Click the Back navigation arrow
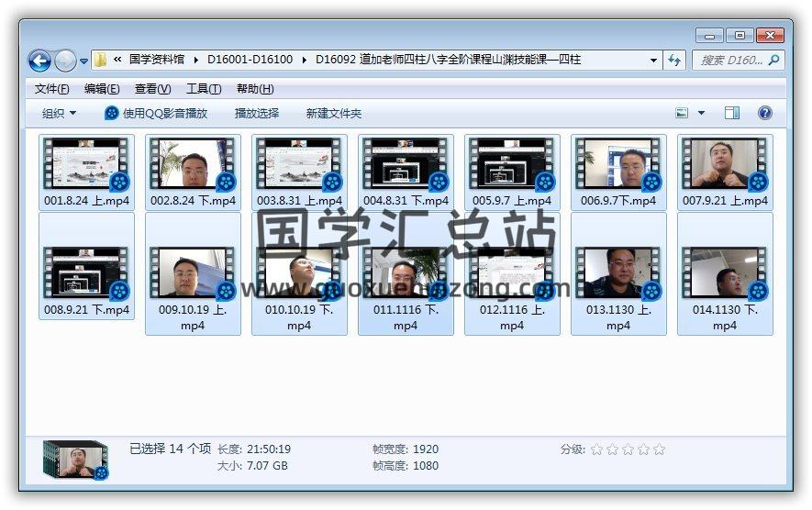 [x=39, y=61]
